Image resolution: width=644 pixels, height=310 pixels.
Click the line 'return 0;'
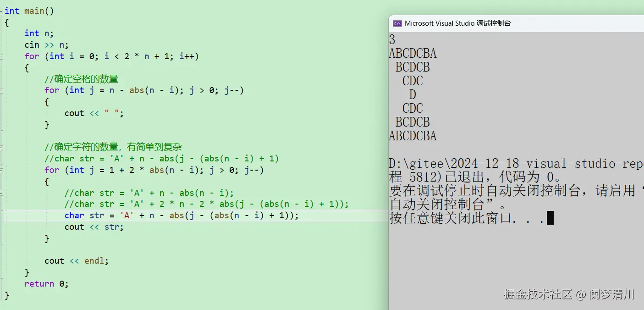pos(47,284)
